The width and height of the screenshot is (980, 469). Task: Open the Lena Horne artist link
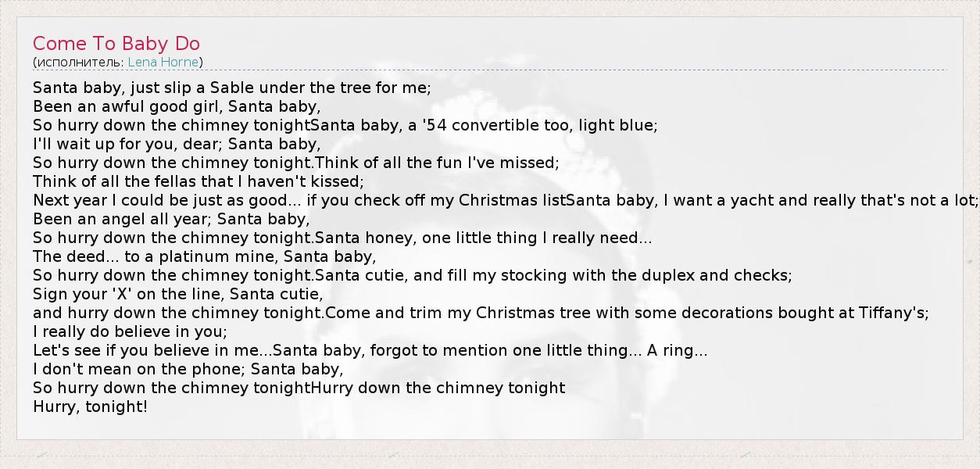point(163,62)
